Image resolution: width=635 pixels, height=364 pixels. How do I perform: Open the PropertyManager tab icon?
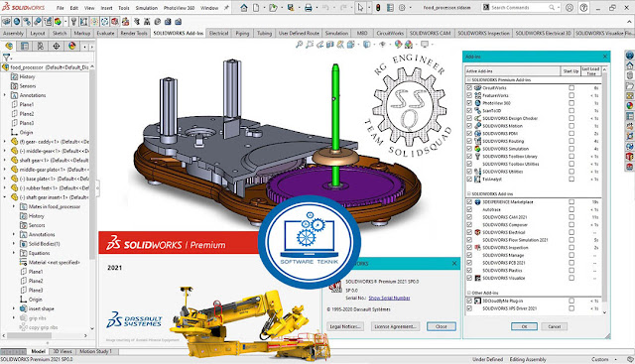25,47
